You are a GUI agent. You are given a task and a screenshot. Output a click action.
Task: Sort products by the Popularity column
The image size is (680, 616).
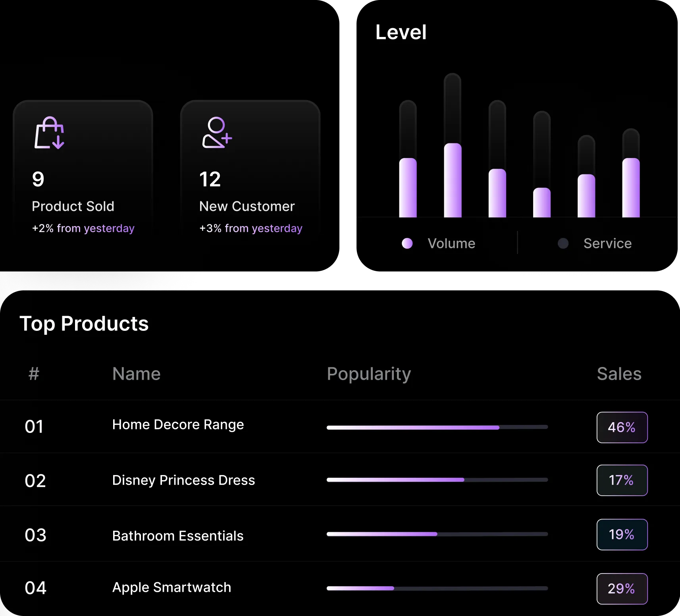tap(369, 374)
